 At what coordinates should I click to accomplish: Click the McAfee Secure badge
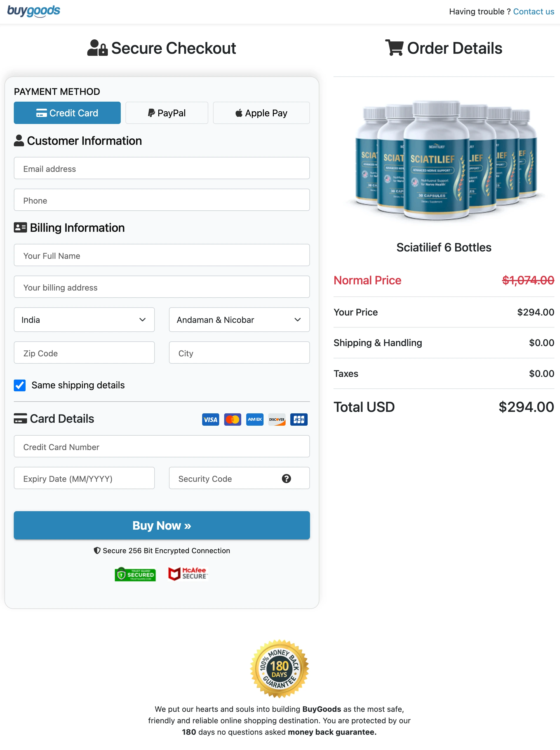[x=188, y=574]
